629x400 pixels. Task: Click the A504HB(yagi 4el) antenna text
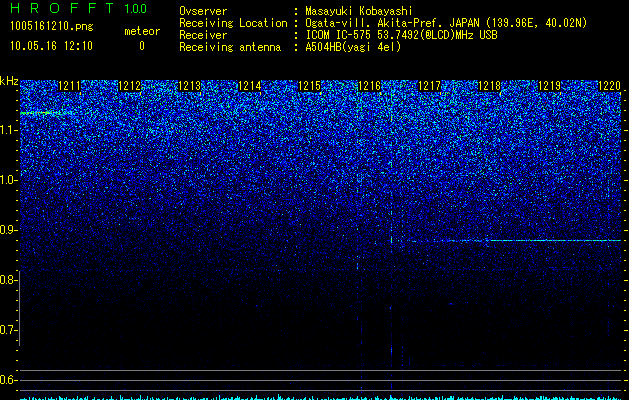[353, 47]
